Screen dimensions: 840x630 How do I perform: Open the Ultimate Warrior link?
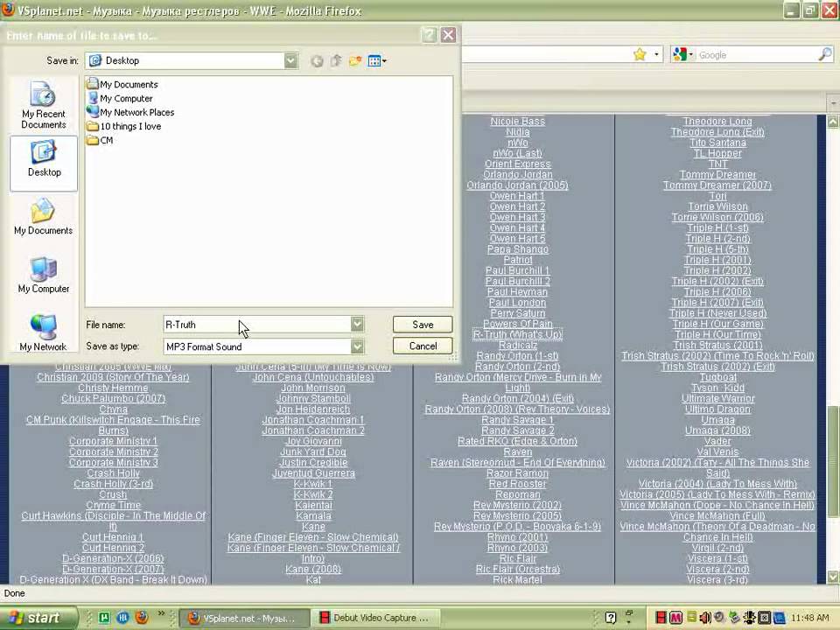pos(717,399)
